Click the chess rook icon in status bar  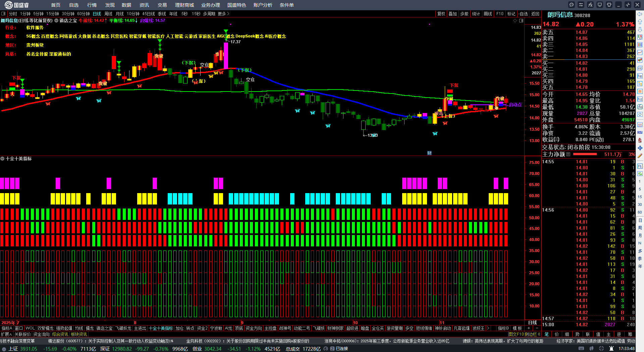click(611, 349)
